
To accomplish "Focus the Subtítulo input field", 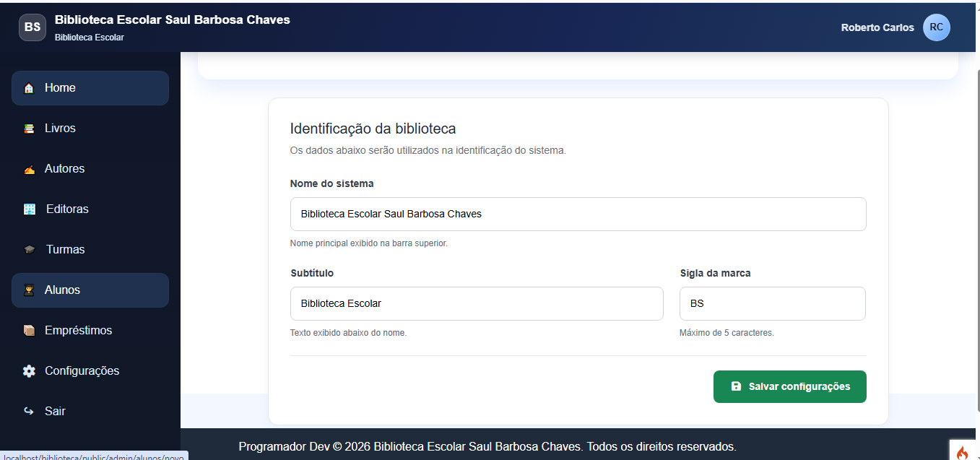I will 477,303.
